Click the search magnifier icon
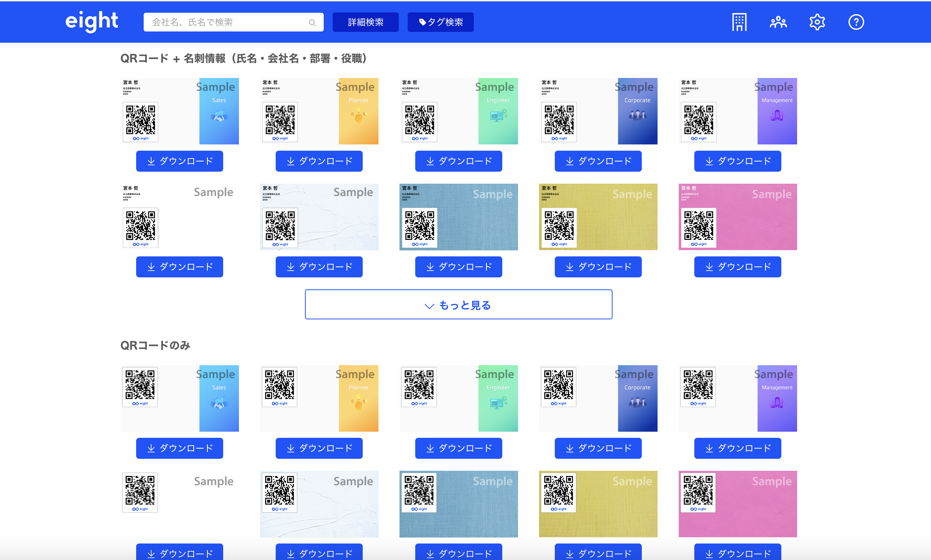This screenshot has height=560, width=931. [x=312, y=22]
